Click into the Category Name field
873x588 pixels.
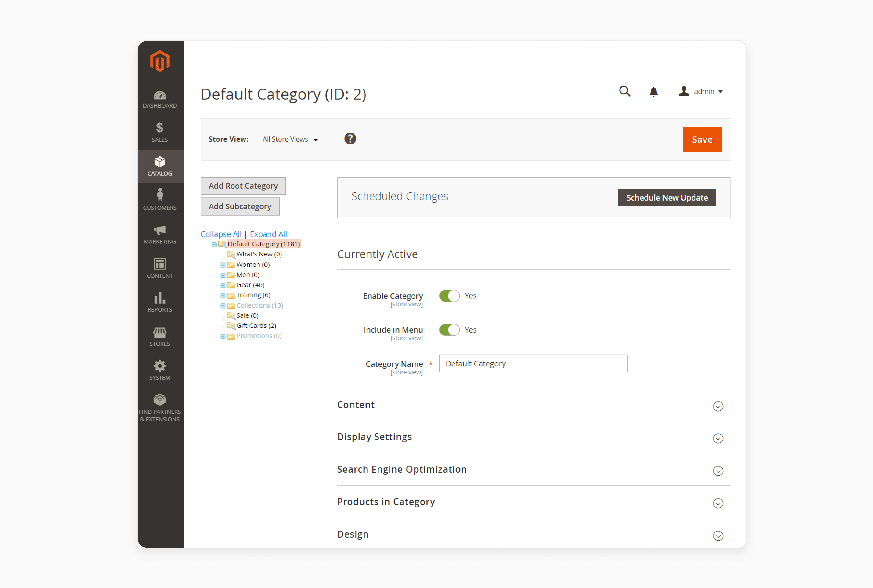coord(533,363)
